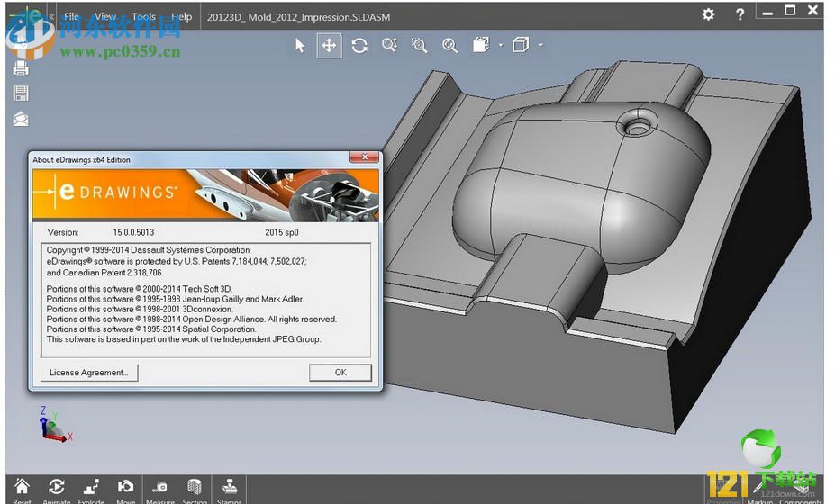The width and height of the screenshot is (835, 504).
Task: Click the Explode tool
Action: click(x=91, y=489)
